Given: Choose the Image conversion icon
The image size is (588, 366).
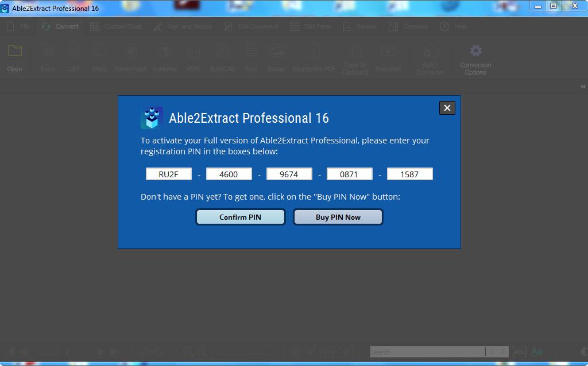Looking at the screenshot, I should 276,50.
